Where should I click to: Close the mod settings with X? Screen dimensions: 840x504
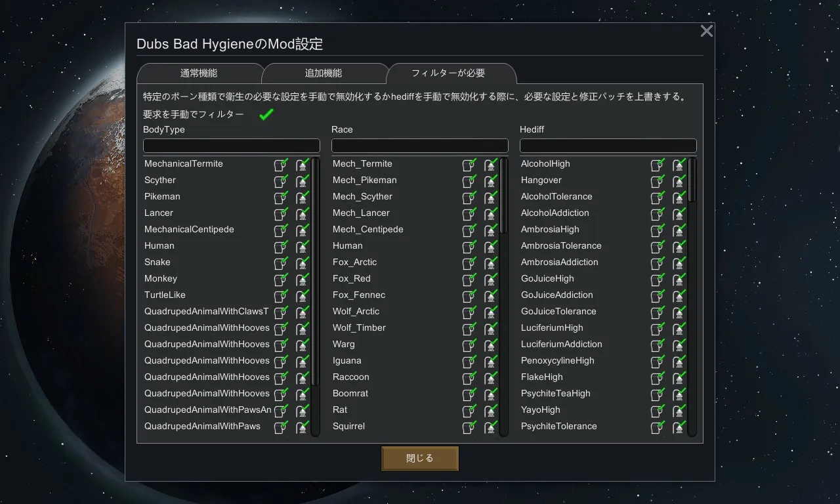pos(706,31)
